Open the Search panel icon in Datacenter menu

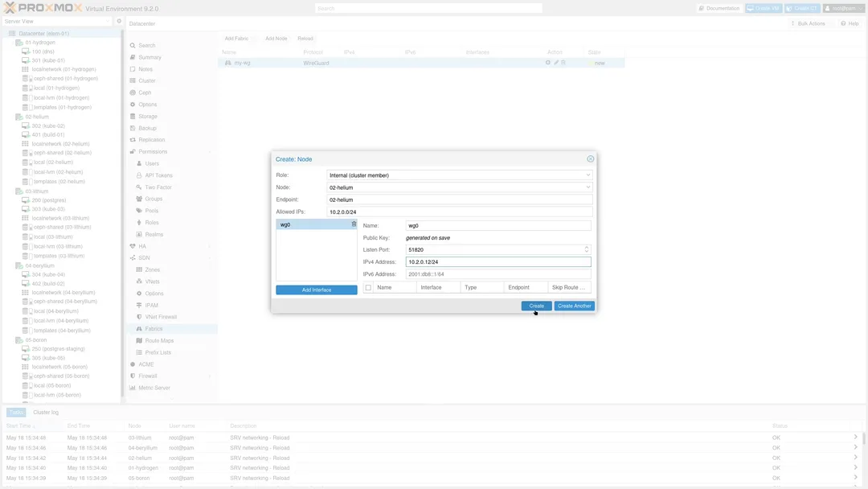(x=133, y=45)
